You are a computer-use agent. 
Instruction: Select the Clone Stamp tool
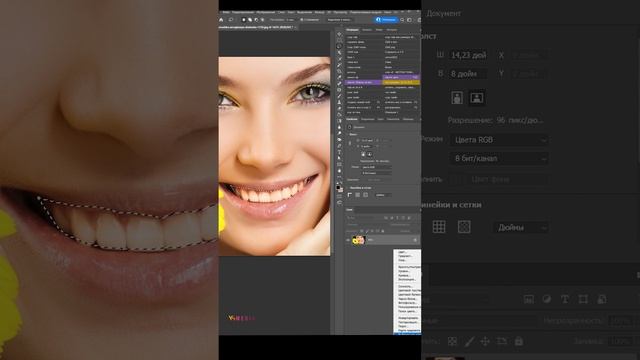coord(339,102)
